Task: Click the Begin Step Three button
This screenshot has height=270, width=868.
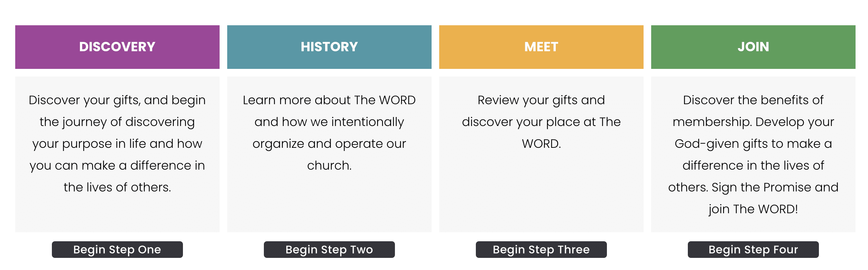Action: pos(541,249)
